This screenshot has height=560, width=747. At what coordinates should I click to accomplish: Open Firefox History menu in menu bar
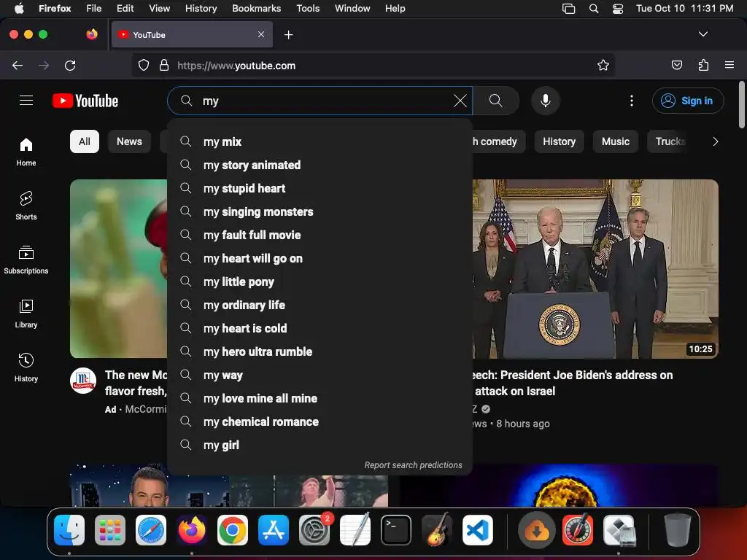[x=201, y=8]
